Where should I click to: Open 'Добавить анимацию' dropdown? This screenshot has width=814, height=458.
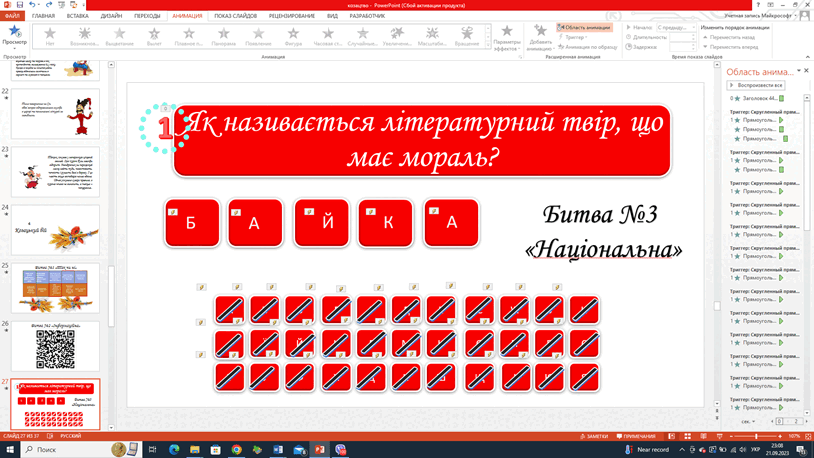pyautogui.click(x=540, y=38)
